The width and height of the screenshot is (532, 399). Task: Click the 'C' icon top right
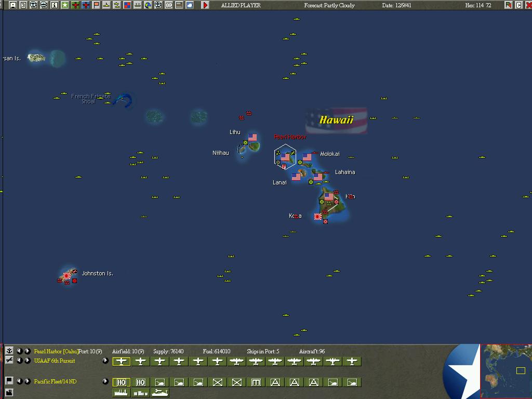tap(518, 5)
